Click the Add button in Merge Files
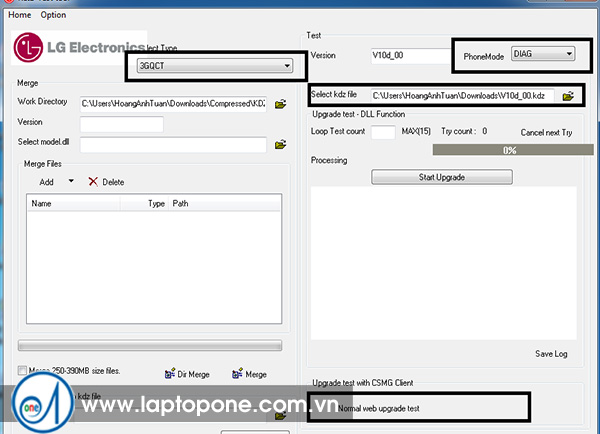This screenshot has width=600, height=434. coord(46,182)
